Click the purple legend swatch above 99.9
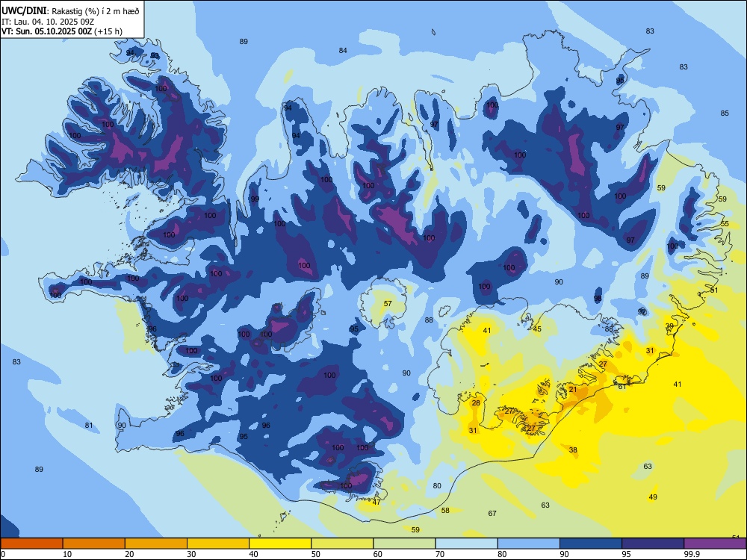The image size is (747, 560). [x=715, y=544]
